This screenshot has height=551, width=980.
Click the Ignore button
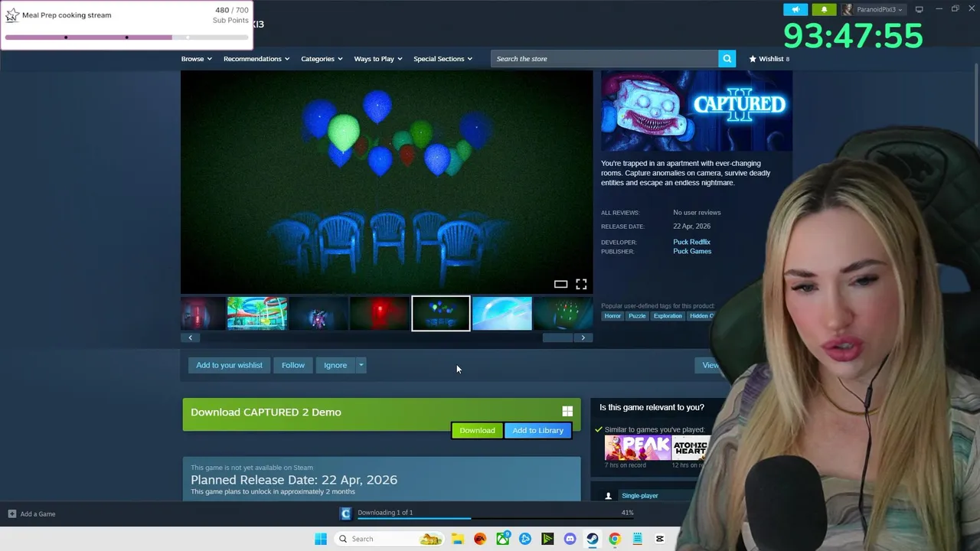335,365
